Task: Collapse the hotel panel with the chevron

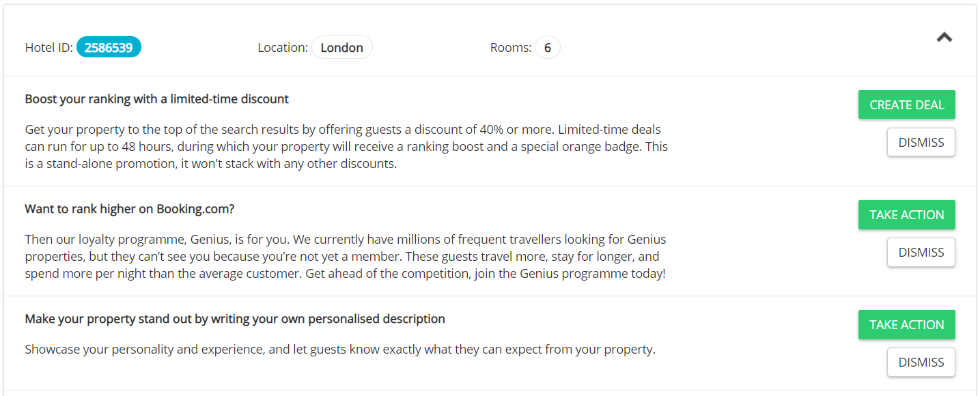Action: 944,38
